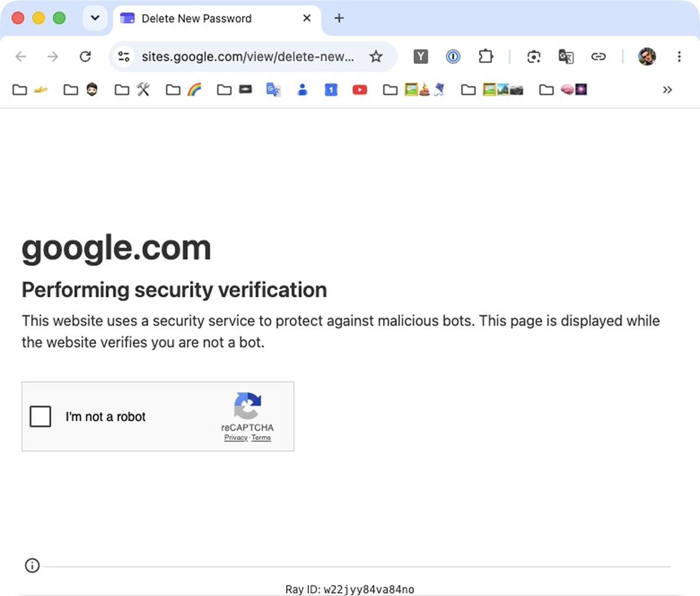
Task: Click the info icon near the Ray ID
Action: pyautogui.click(x=32, y=565)
